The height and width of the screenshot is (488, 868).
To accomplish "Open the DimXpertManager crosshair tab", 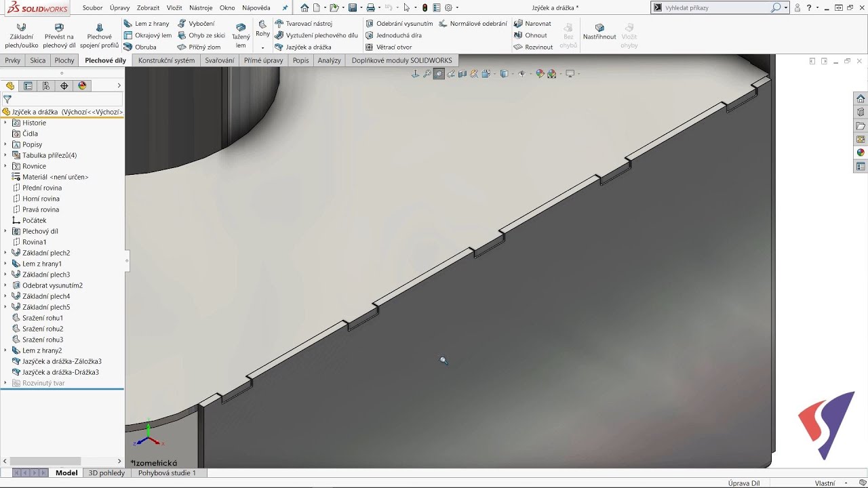I will click(64, 86).
